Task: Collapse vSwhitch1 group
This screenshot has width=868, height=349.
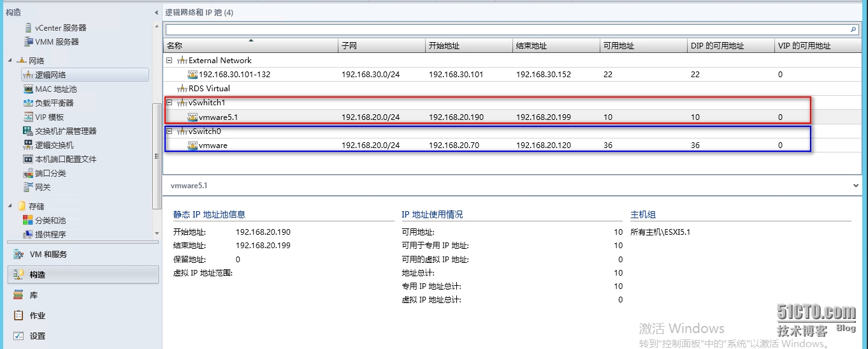Action: pyautogui.click(x=169, y=103)
